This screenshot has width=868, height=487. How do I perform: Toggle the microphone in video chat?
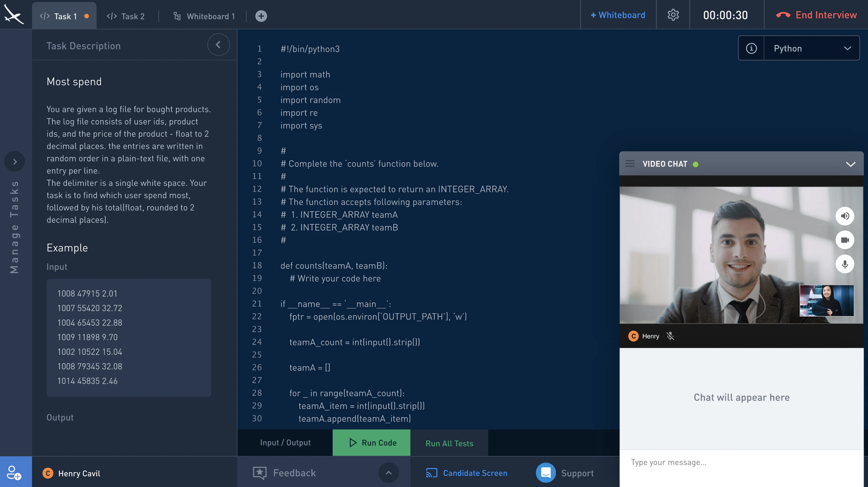tap(845, 264)
